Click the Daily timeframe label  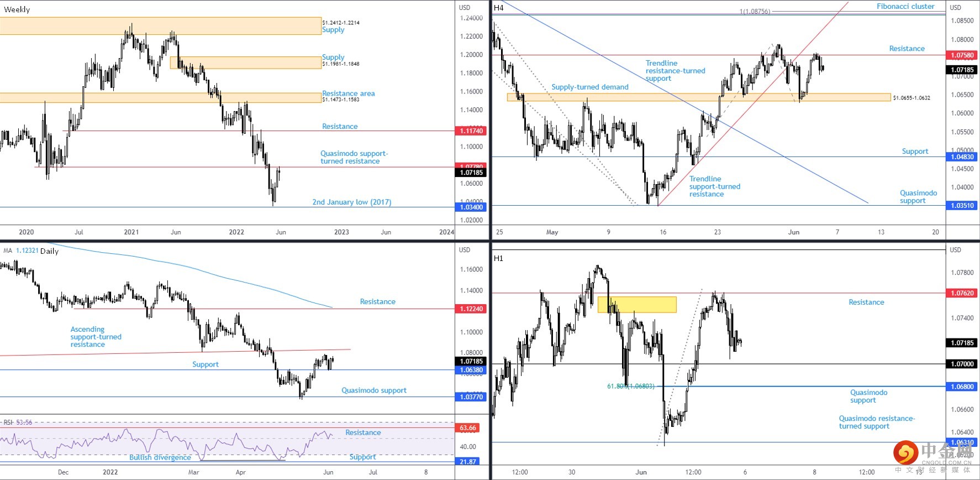pyautogui.click(x=49, y=251)
